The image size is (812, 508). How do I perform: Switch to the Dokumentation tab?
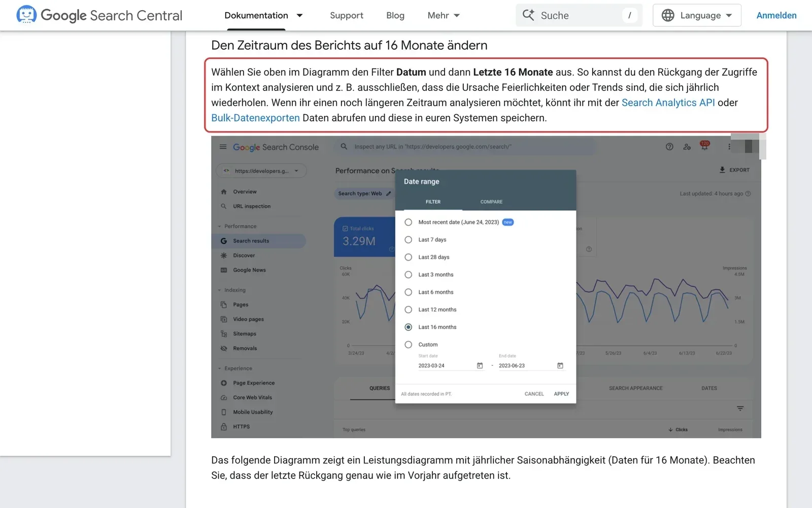[256, 16]
